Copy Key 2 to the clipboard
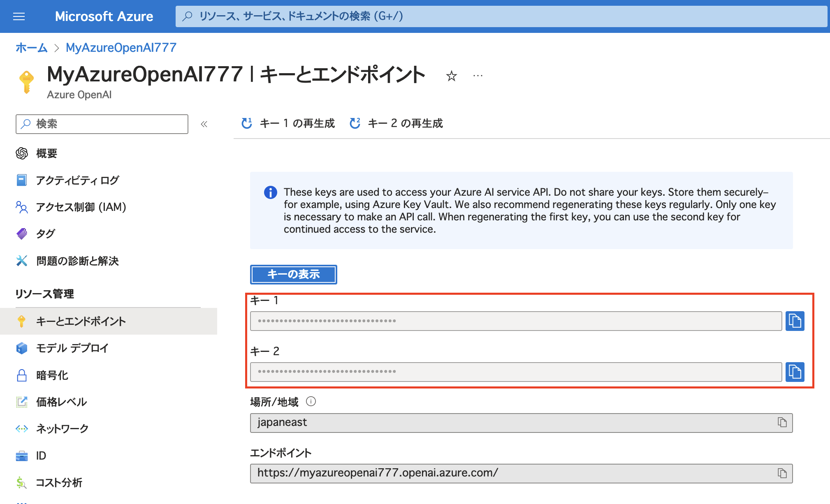Screen dimensions: 830x504 tap(795, 372)
